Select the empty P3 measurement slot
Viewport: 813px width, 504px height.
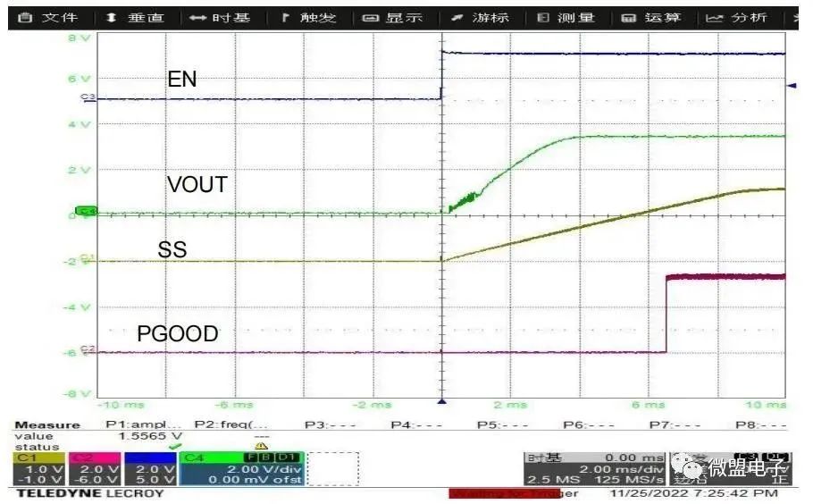click(x=330, y=425)
